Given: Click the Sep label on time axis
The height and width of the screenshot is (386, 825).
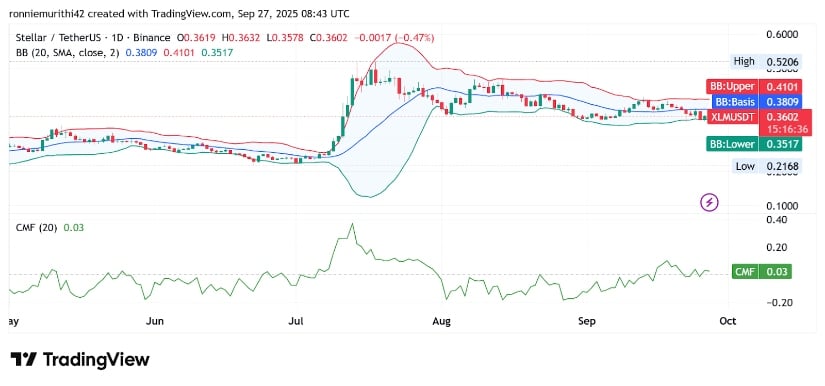Looking at the screenshot, I should [x=586, y=321].
